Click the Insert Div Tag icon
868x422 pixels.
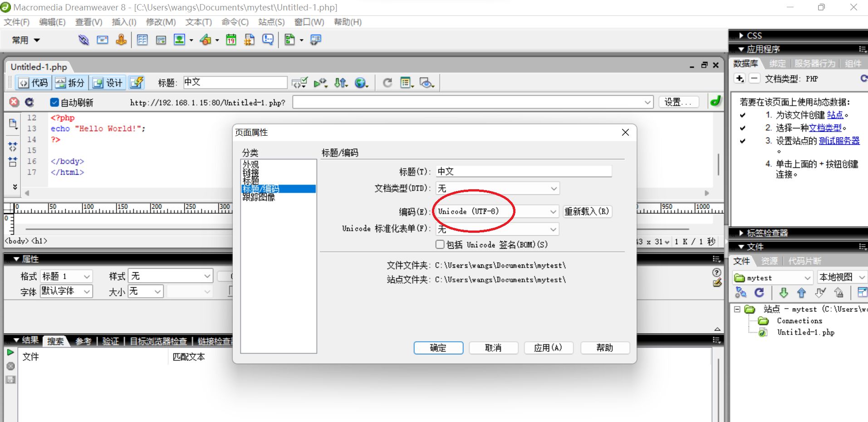click(x=161, y=40)
